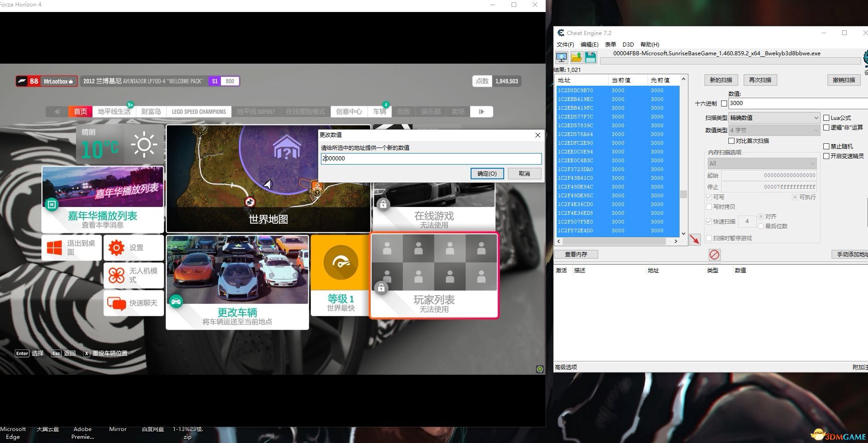868x443 pixels.
Task: Open process list in Cheat Engine
Action: pyautogui.click(x=561, y=58)
